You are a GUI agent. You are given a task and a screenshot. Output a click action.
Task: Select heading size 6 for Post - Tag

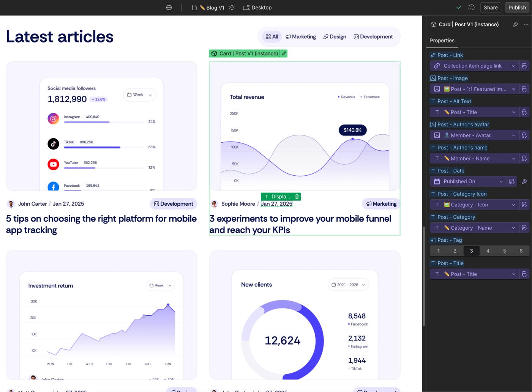click(x=521, y=250)
